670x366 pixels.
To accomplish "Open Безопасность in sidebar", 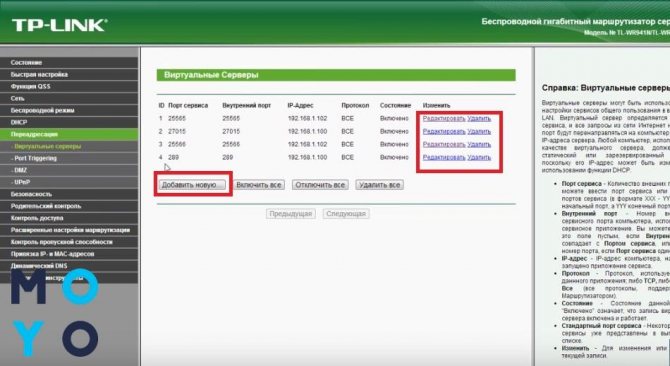I will 69,194.
